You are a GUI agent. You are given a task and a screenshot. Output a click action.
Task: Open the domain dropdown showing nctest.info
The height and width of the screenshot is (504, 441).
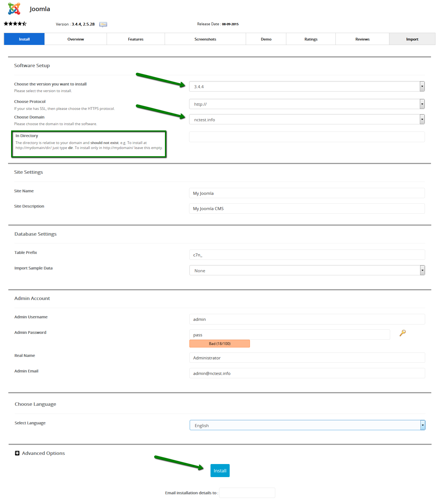pos(307,119)
